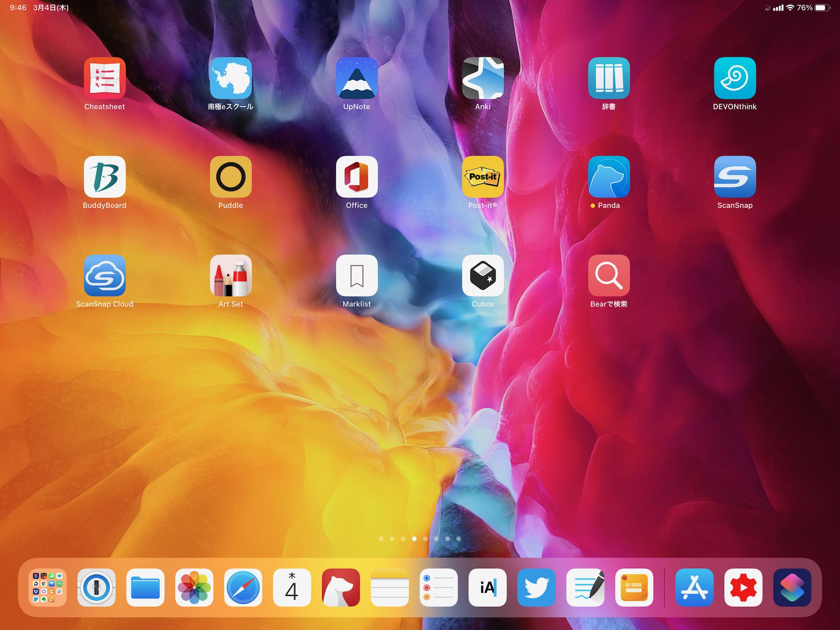This screenshot has width=840, height=630.
Task: Tap the battery indicator in the status bar
Action: [822, 7]
